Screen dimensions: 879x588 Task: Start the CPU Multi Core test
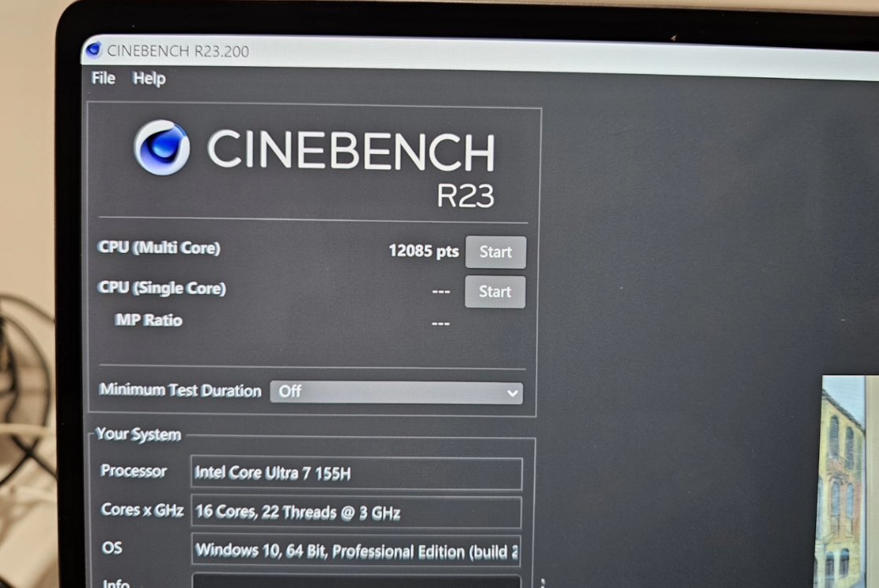[495, 252]
